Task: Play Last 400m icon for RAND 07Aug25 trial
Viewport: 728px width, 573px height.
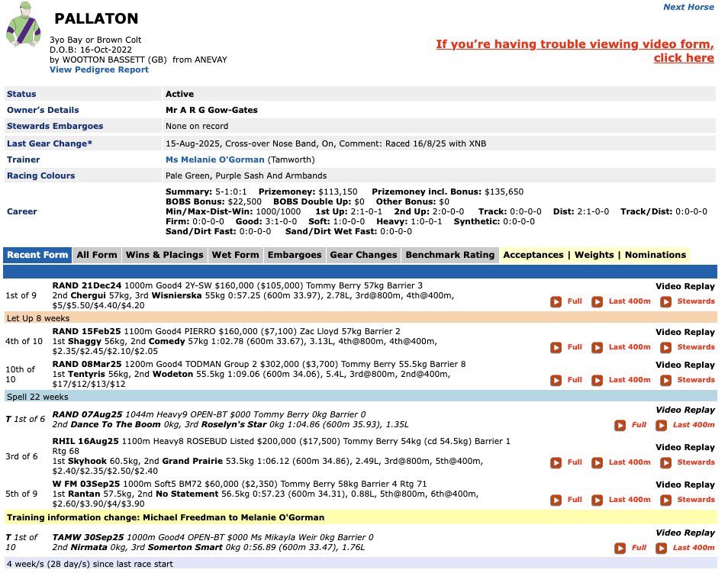Action: click(x=661, y=425)
